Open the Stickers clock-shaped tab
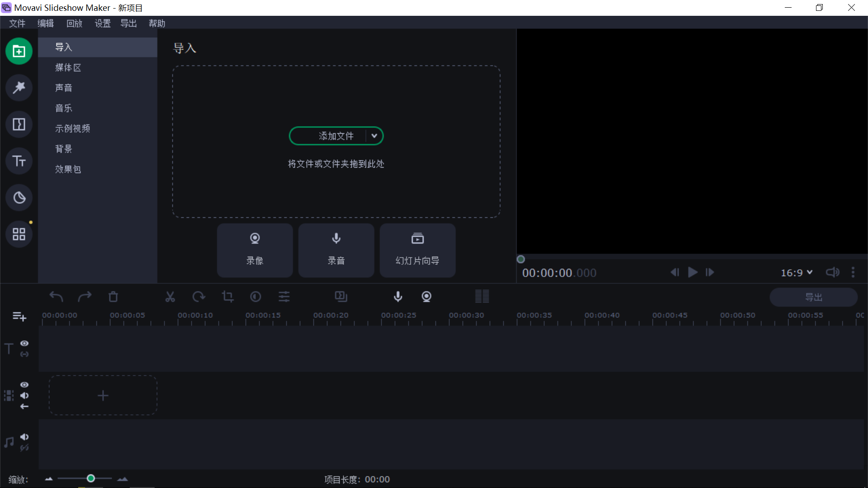This screenshot has height=488, width=868. point(19,197)
